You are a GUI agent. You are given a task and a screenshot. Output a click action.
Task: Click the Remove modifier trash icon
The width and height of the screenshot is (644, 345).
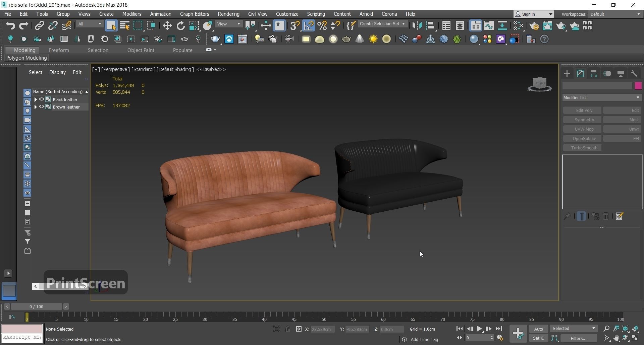coord(606,216)
